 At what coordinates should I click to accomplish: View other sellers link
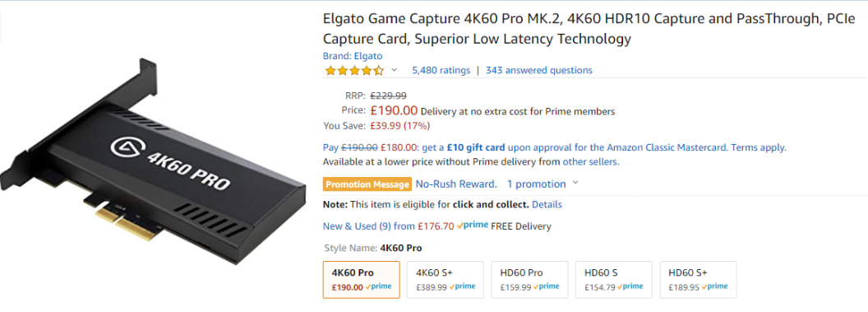tap(591, 162)
